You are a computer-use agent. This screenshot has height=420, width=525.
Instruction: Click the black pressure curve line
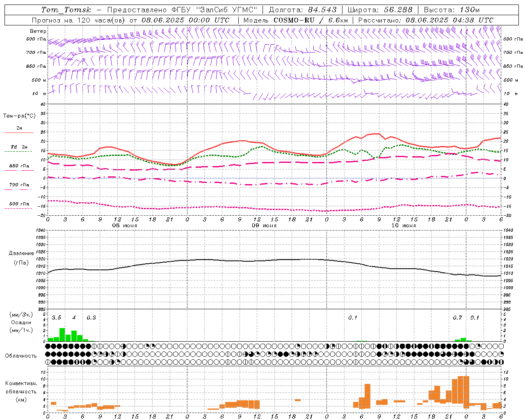click(275, 260)
